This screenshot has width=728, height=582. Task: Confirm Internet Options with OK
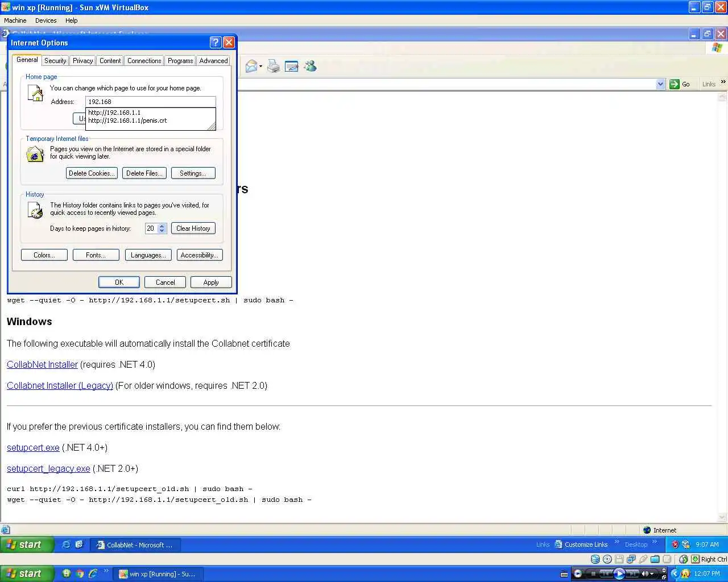[x=119, y=282]
